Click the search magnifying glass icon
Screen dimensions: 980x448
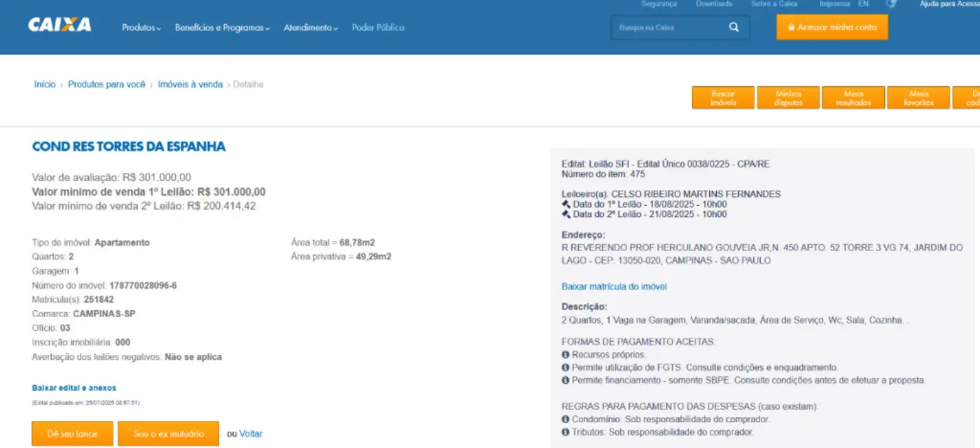(x=733, y=28)
